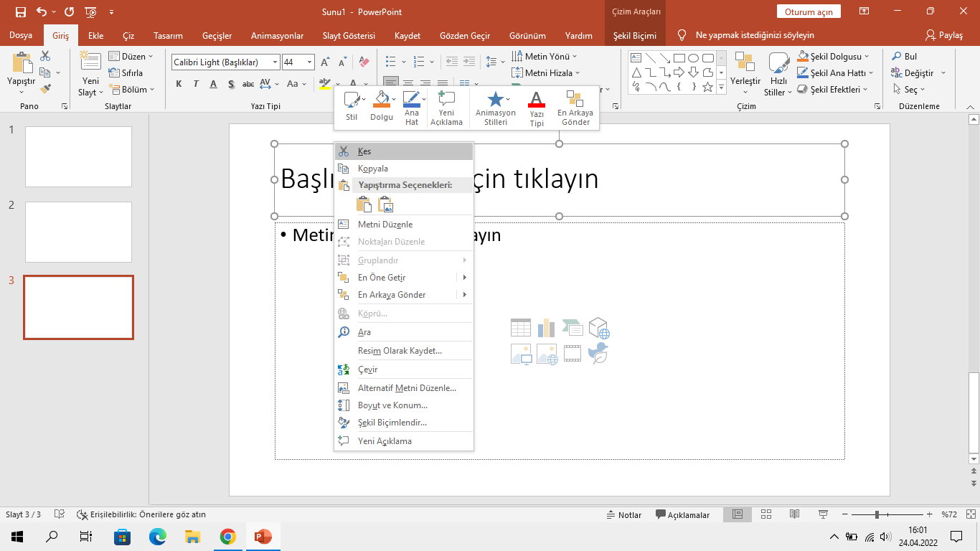Open Slide Sorter view in status bar
Image resolution: width=980 pixels, height=551 pixels.
point(765,514)
